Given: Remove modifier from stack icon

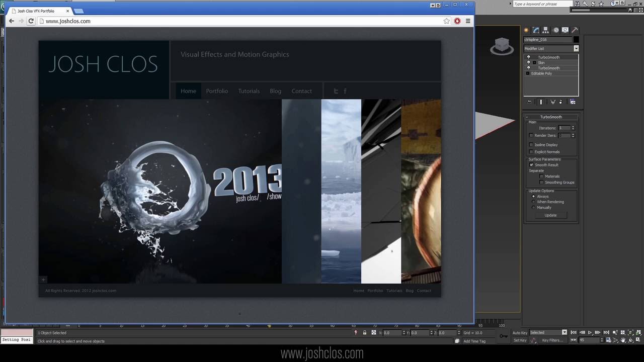Looking at the screenshot, I should click(560, 102).
